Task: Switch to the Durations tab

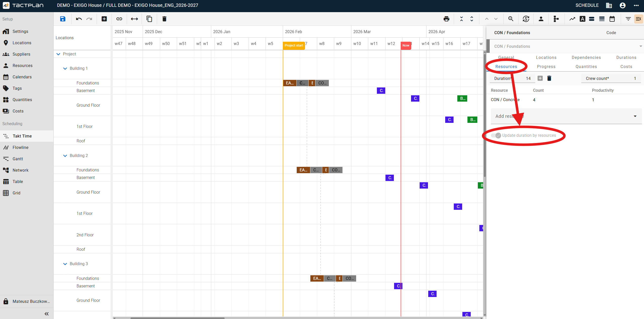Action: [x=626, y=58]
